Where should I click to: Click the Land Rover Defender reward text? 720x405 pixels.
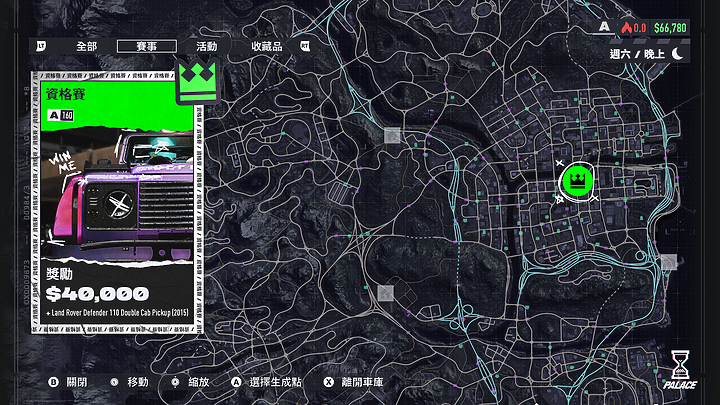pyautogui.click(x=117, y=313)
